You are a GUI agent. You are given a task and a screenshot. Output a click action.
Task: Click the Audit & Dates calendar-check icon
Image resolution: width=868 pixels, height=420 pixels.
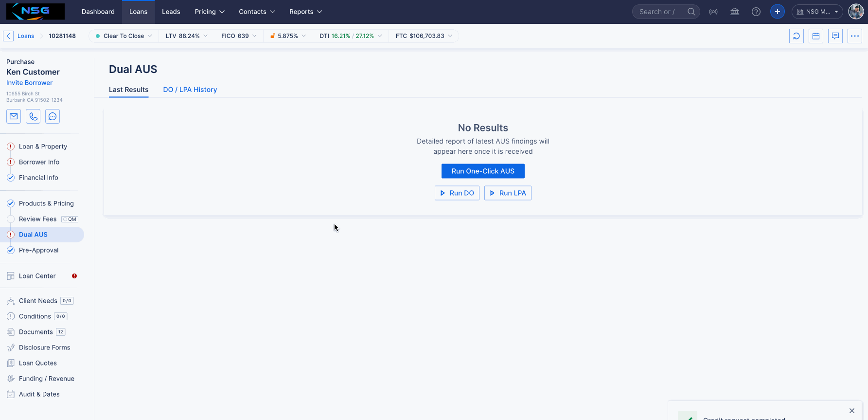(x=11, y=394)
